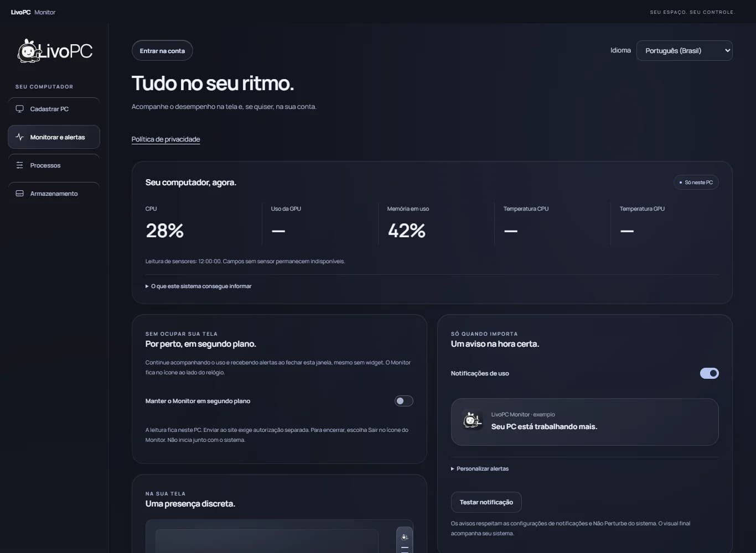Click the 'SEM OCUPAR SUA TELA' caption

(182, 334)
